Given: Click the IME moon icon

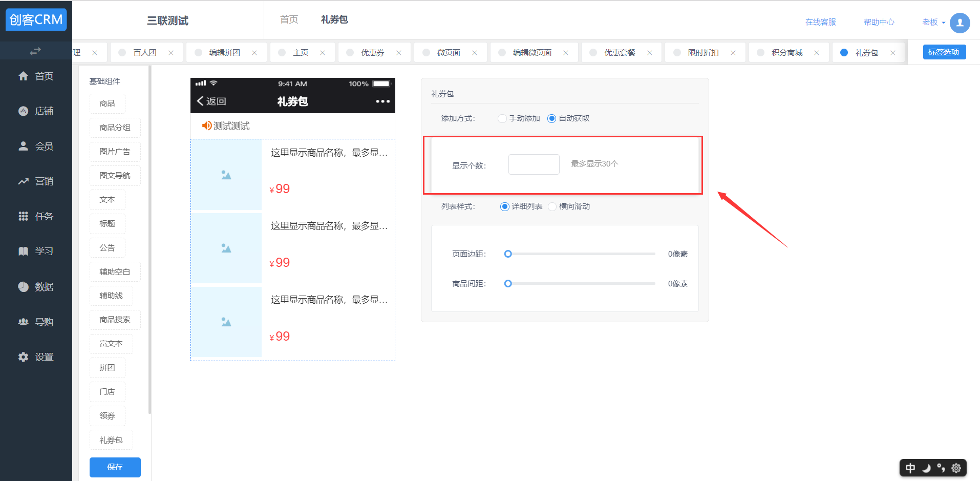Looking at the screenshot, I should [926, 468].
